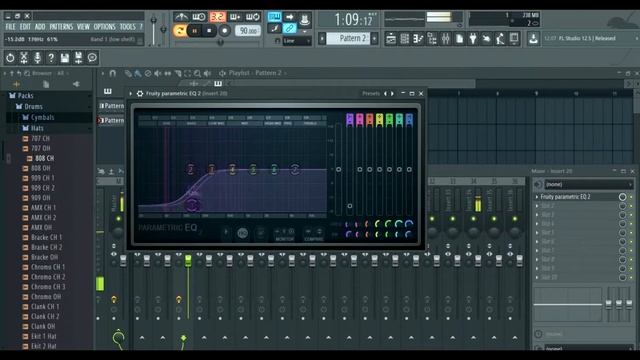Toggle loop recording button
This screenshot has height=360, width=640.
tap(253, 17)
